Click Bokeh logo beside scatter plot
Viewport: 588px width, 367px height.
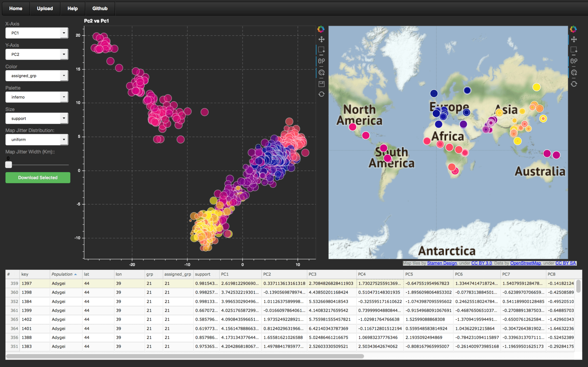(321, 29)
